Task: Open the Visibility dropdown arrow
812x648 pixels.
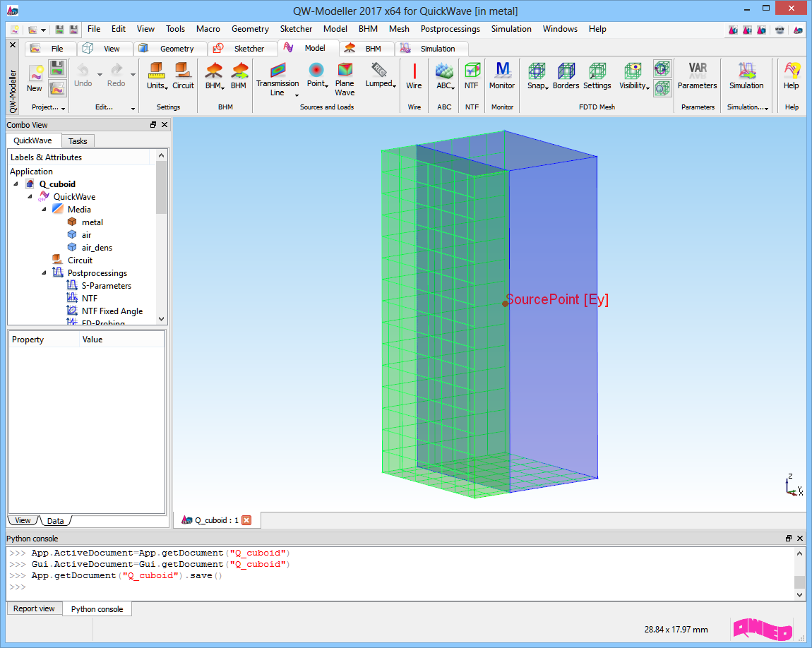Action: pyautogui.click(x=648, y=88)
